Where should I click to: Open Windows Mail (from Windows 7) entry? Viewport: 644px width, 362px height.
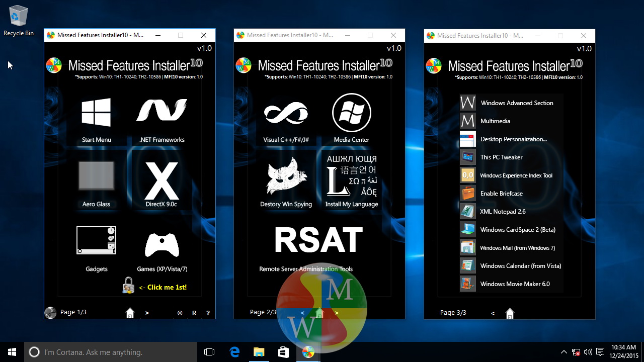click(x=508, y=247)
